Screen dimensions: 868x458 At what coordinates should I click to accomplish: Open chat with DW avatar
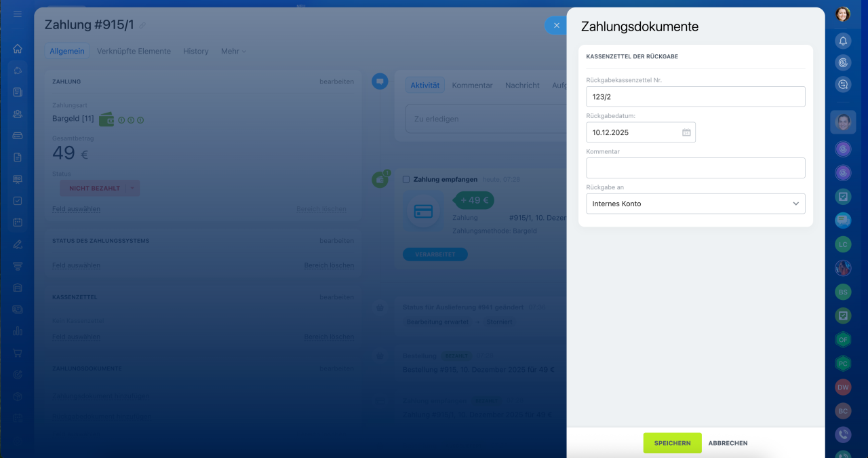tap(843, 387)
